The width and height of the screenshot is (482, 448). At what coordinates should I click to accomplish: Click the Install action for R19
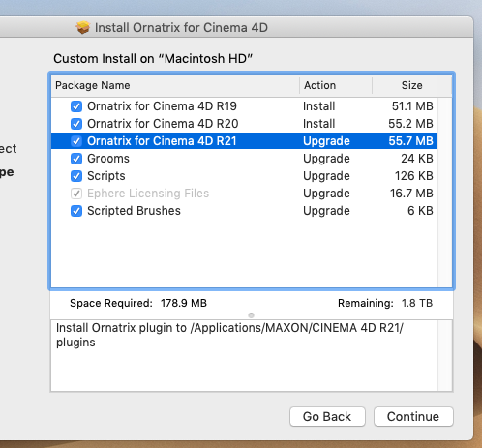point(319,106)
